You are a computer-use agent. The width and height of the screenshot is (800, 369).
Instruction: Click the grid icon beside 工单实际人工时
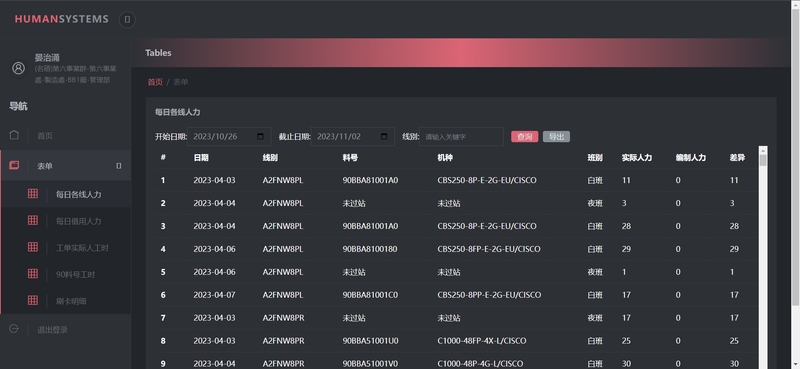[x=33, y=247]
